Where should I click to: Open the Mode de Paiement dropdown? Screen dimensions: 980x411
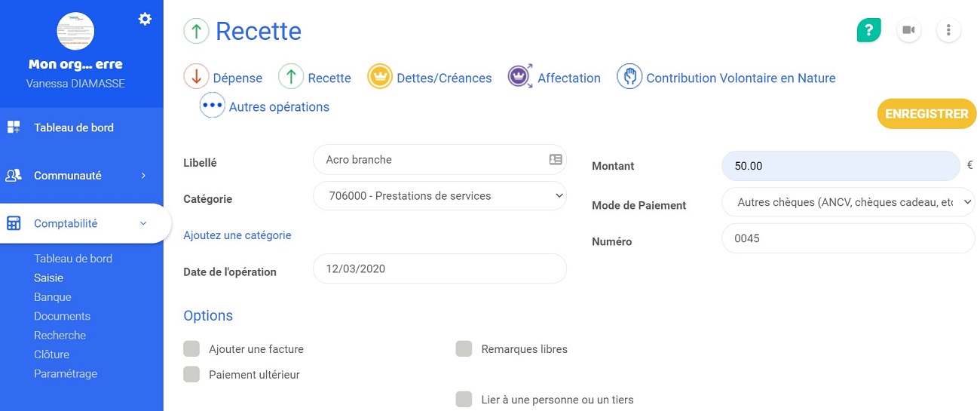coord(848,202)
